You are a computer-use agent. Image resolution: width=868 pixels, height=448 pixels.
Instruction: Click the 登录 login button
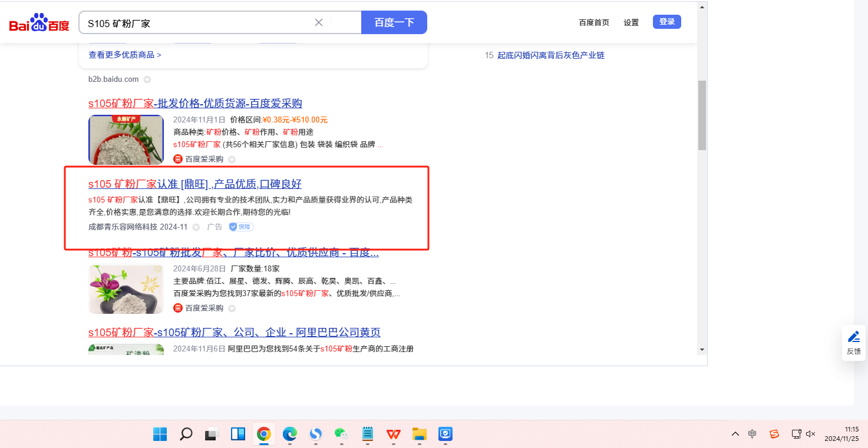click(666, 22)
